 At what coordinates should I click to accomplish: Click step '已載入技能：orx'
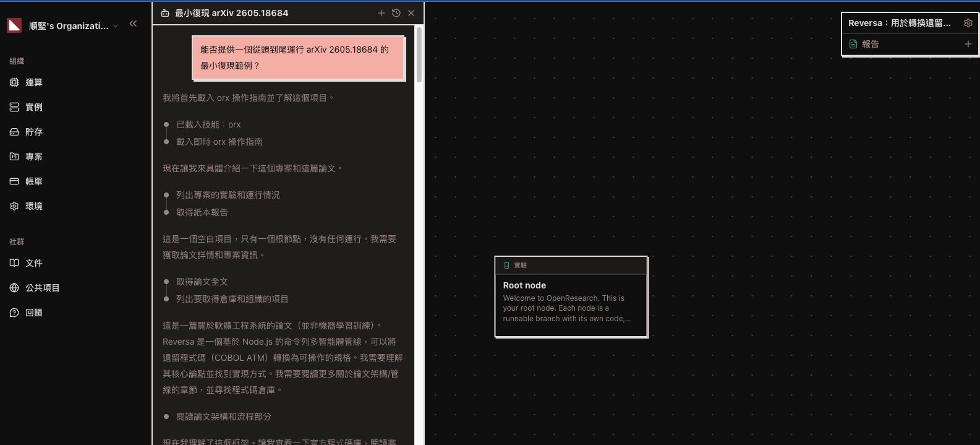click(208, 124)
